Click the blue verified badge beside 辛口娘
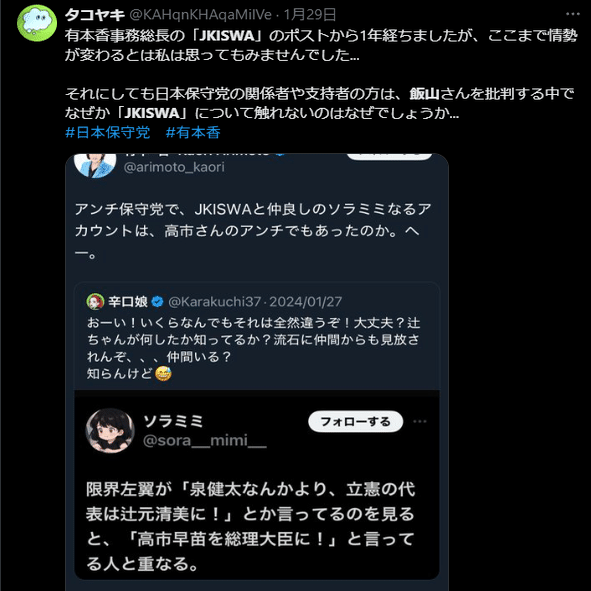The width and height of the screenshot is (591, 591). (x=157, y=302)
